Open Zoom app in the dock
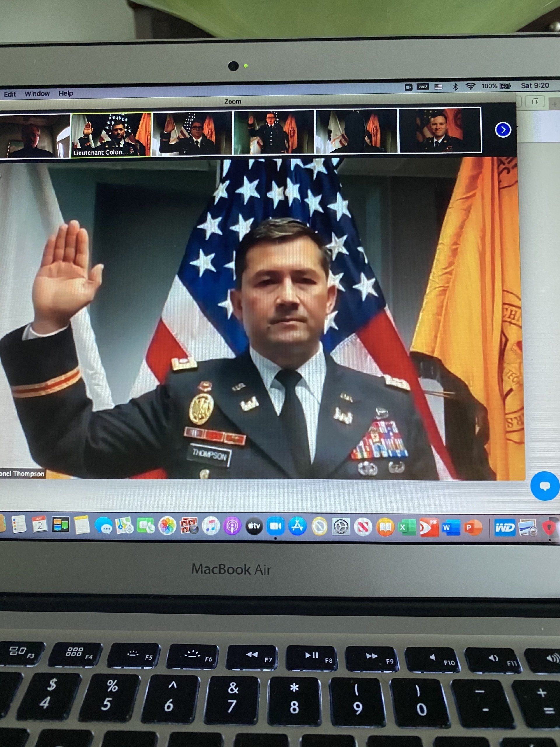The height and width of the screenshot is (747, 560). [275, 526]
